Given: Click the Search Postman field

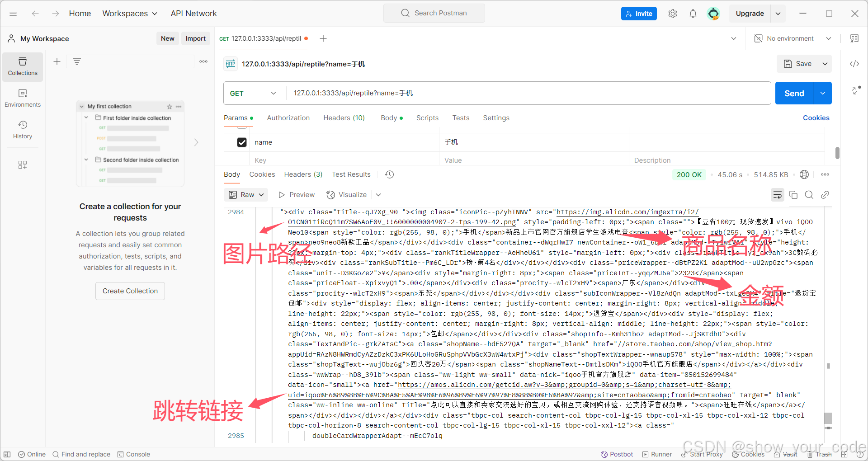Looking at the screenshot, I should pos(434,13).
